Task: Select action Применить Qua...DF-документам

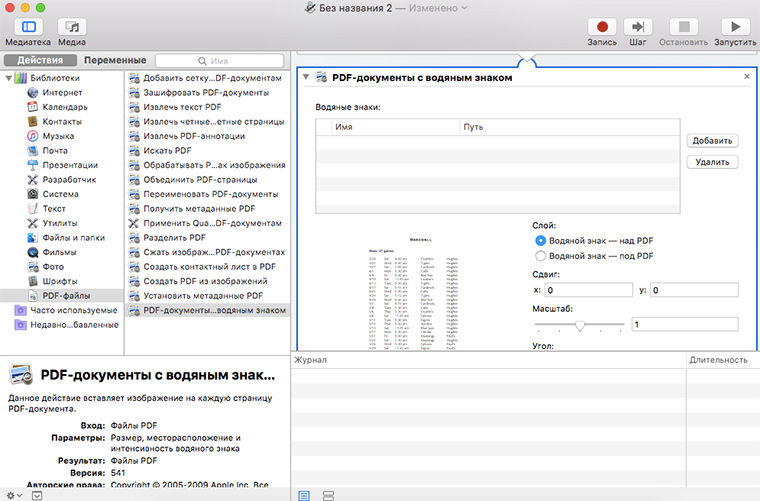Action: (x=207, y=223)
